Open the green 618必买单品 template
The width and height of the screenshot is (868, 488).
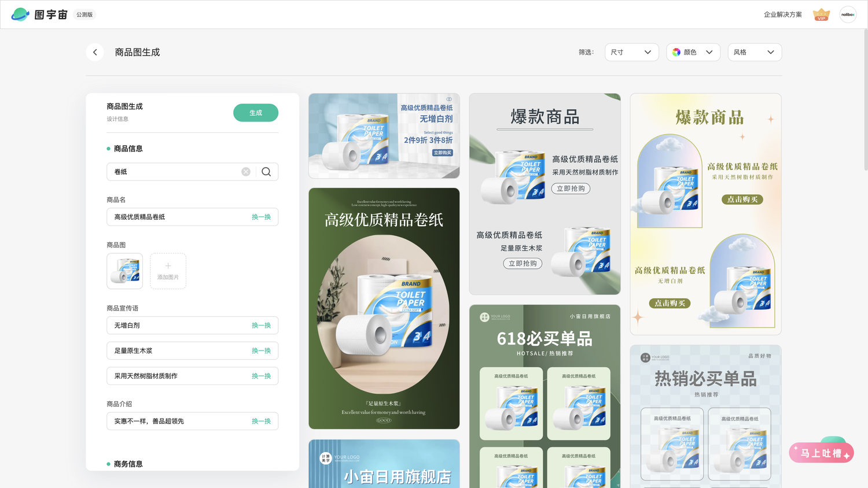(x=545, y=396)
